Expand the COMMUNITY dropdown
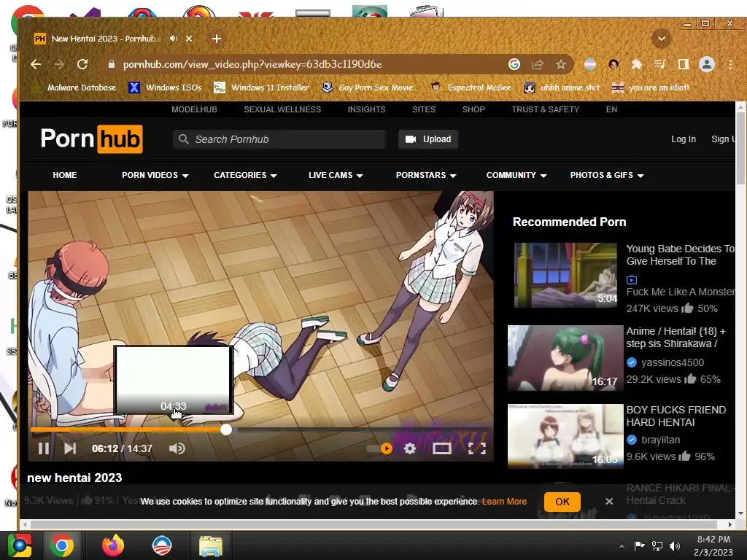The height and width of the screenshot is (560, 747). pos(516,175)
